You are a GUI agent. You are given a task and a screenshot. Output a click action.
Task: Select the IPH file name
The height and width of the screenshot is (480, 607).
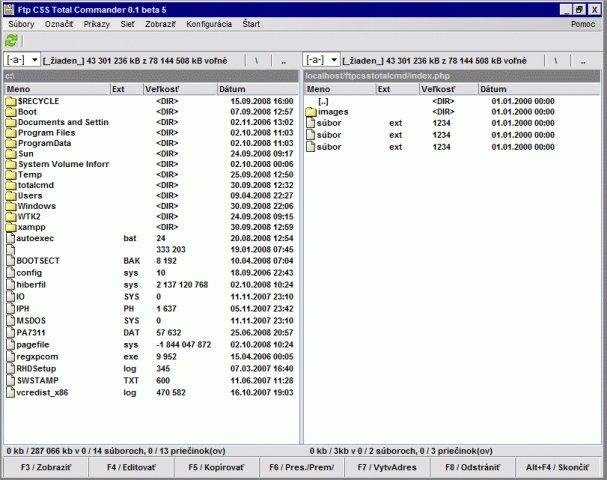click(23, 309)
